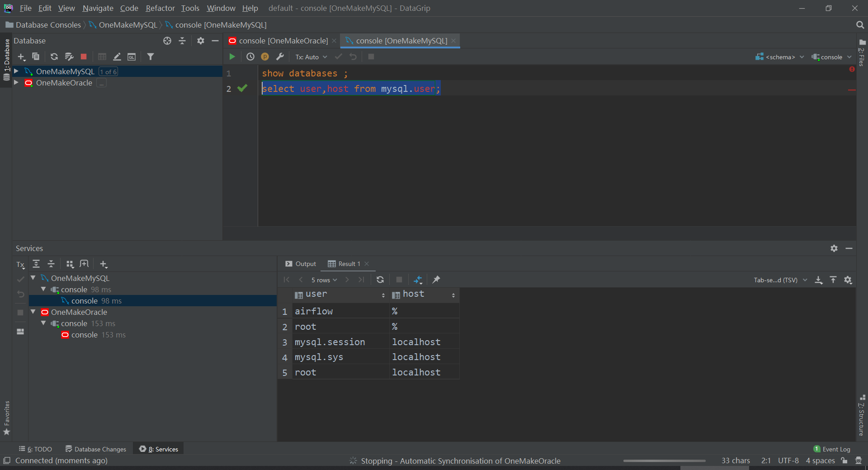This screenshot has height=470, width=868.
Task: Close the console [OneMakeMySQL] tab
Action: (453, 41)
